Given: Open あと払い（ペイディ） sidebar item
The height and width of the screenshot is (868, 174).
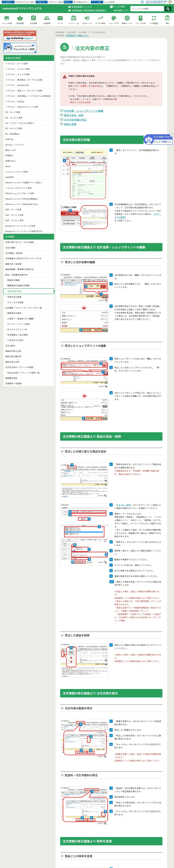Looking at the screenshot, I should pos(28,145).
